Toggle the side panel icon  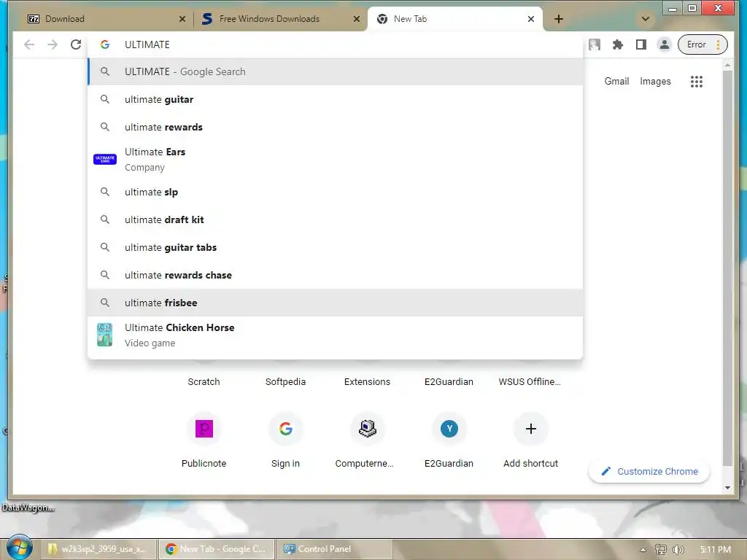[640, 44]
